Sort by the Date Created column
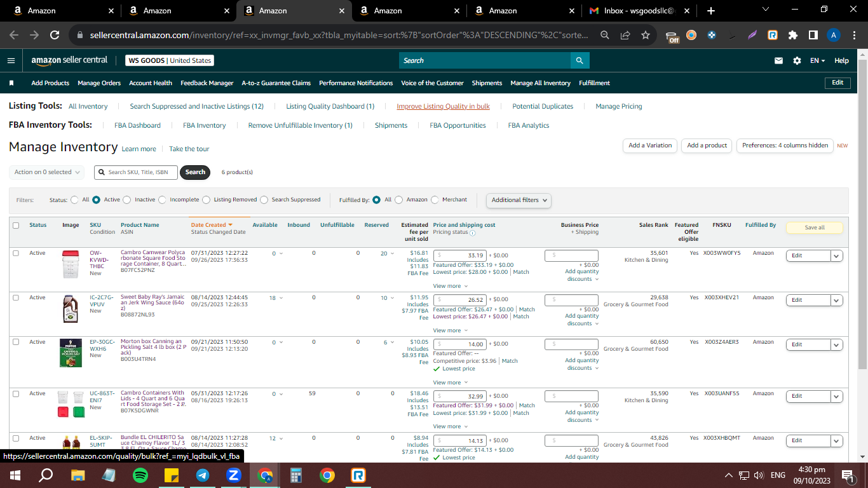Image resolution: width=868 pixels, height=488 pixels. tap(212, 225)
